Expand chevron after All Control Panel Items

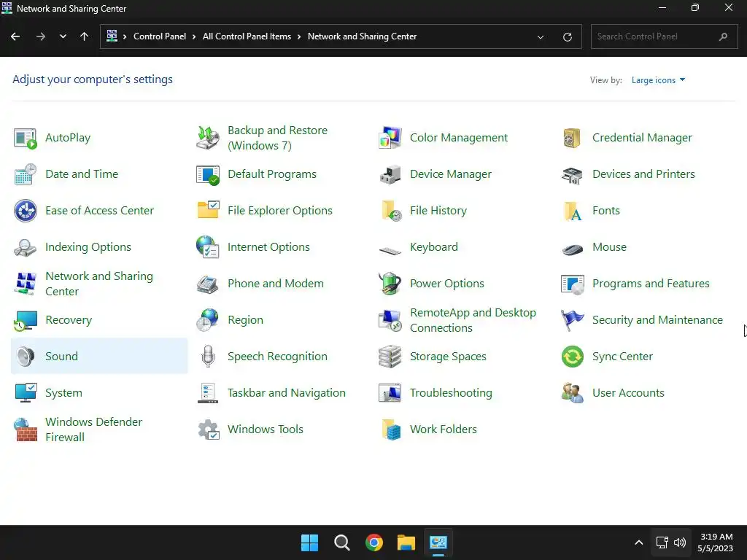coord(299,36)
